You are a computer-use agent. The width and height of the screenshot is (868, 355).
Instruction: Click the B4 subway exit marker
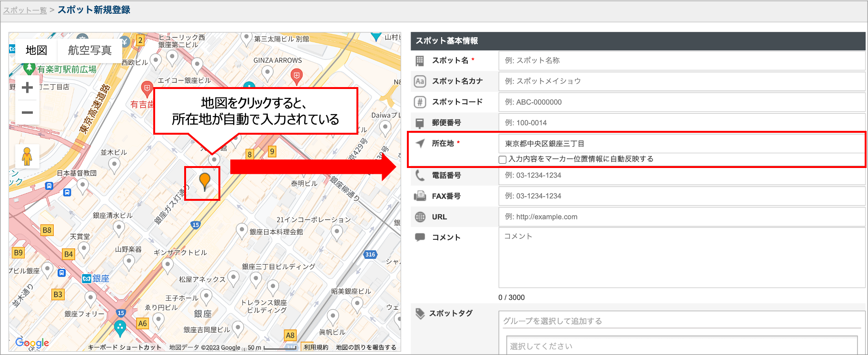click(69, 254)
